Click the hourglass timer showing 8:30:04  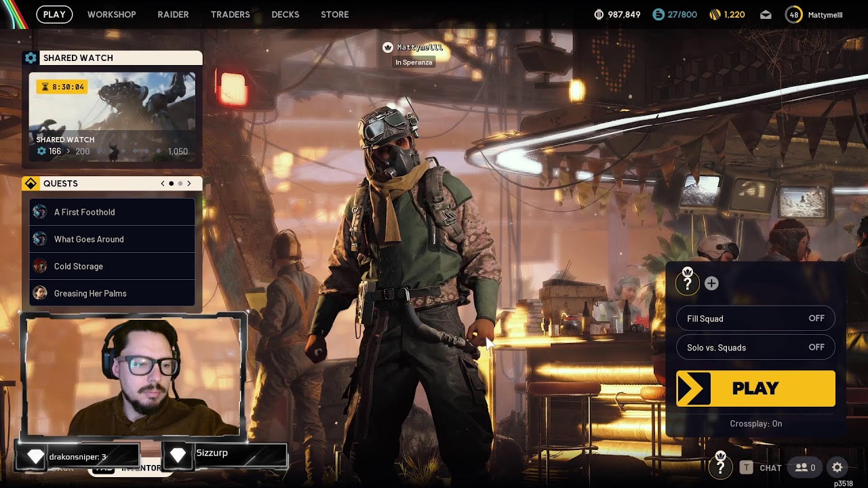(x=62, y=87)
